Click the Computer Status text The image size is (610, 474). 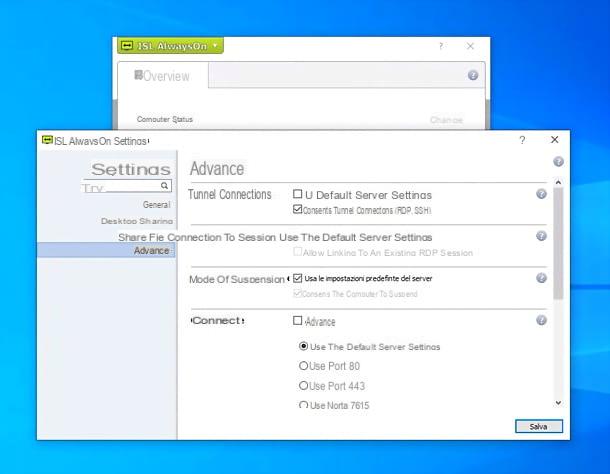[165, 119]
